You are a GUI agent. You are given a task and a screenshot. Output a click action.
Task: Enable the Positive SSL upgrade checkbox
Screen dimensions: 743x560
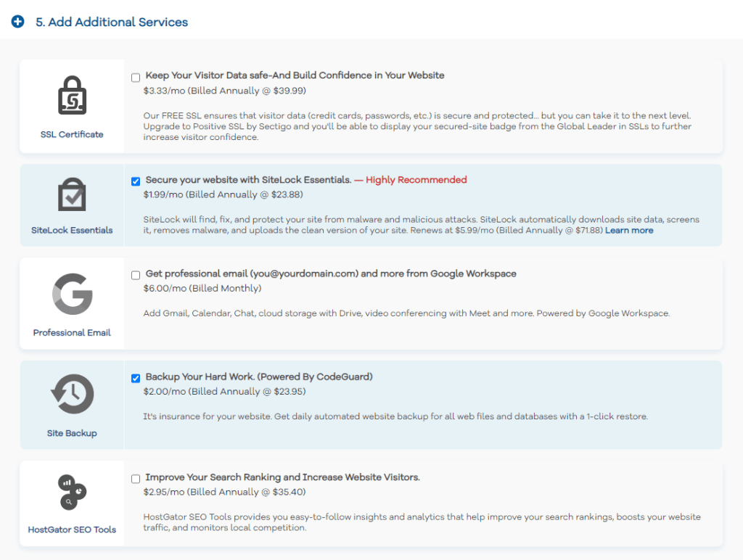(x=135, y=77)
